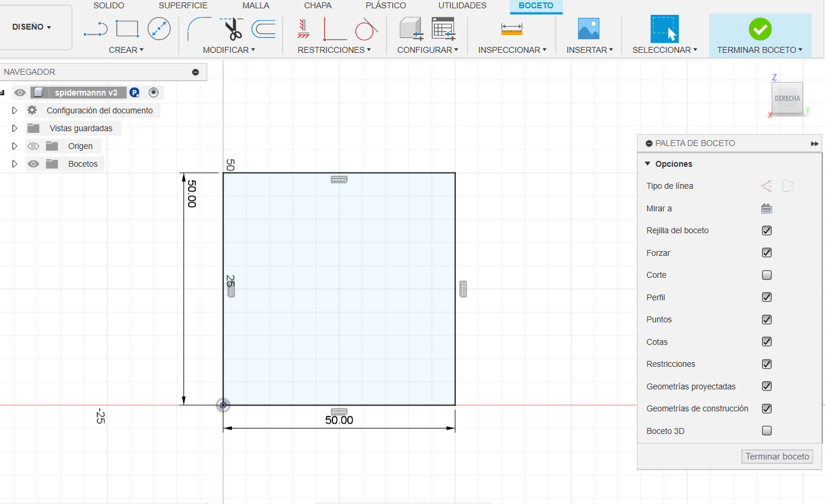Toggle the Cotas checkbox

pyautogui.click(x=767, y=342)
